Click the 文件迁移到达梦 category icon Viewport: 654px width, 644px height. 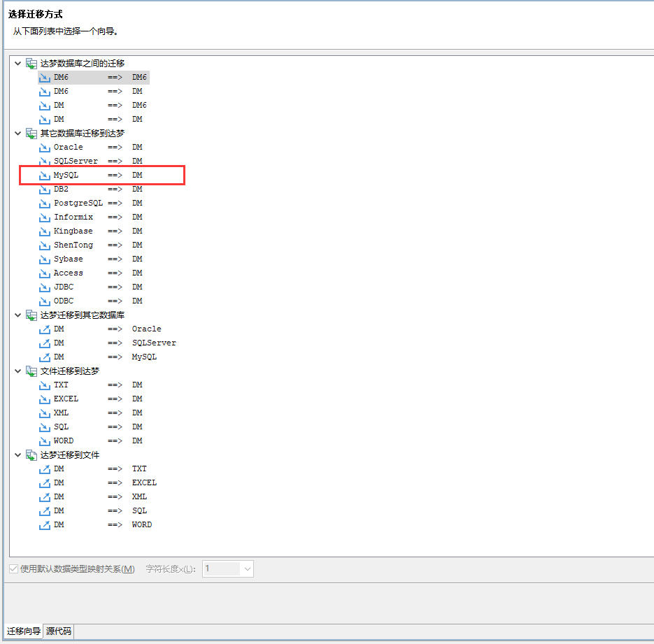pyautogui.click(x=31, y=371)
